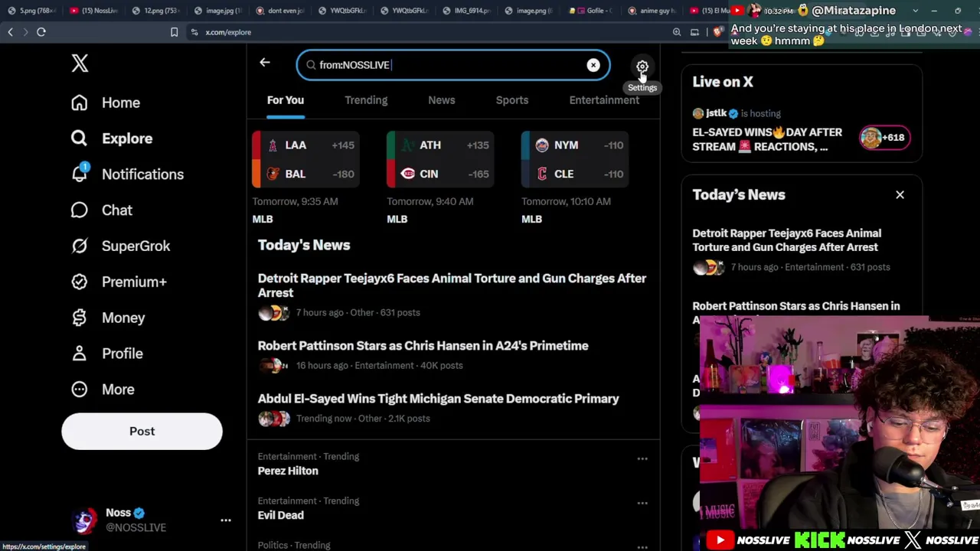Switch to the image.jpg browser tab
The width and height of the screenshot is (980, 551).
(217, 11)
